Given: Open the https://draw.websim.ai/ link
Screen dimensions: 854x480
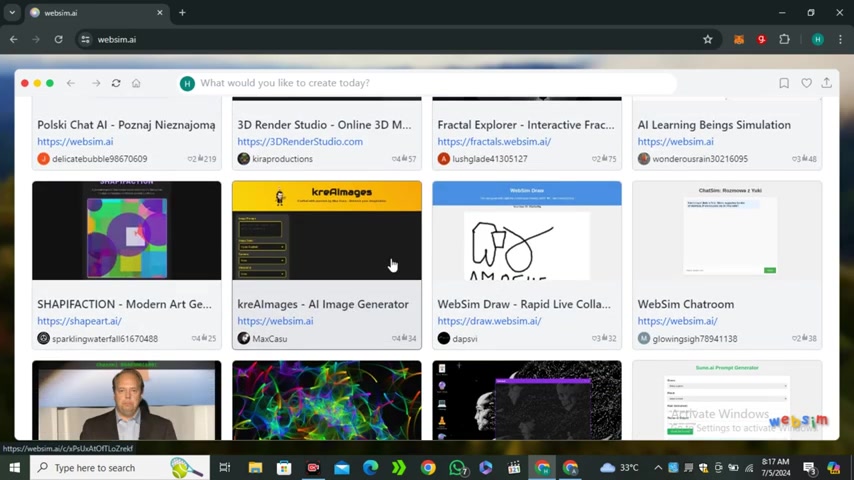Looking at the screenshot, I should (489, 321).
